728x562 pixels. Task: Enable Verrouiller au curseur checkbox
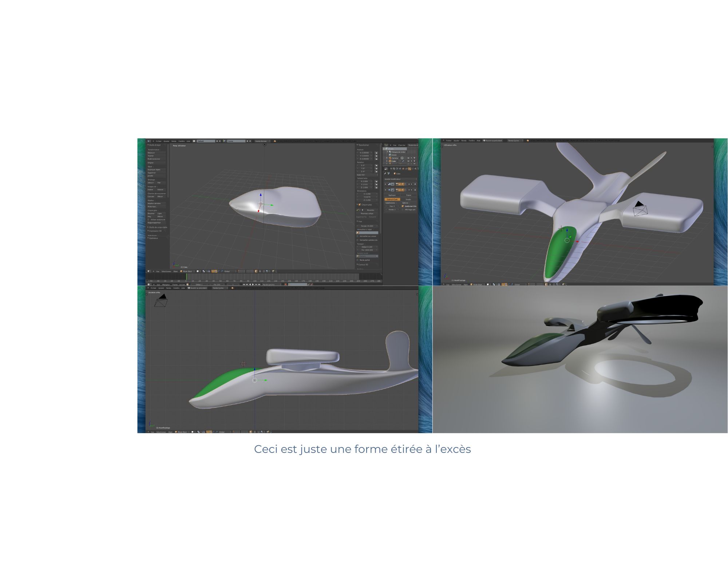point(357,236)
